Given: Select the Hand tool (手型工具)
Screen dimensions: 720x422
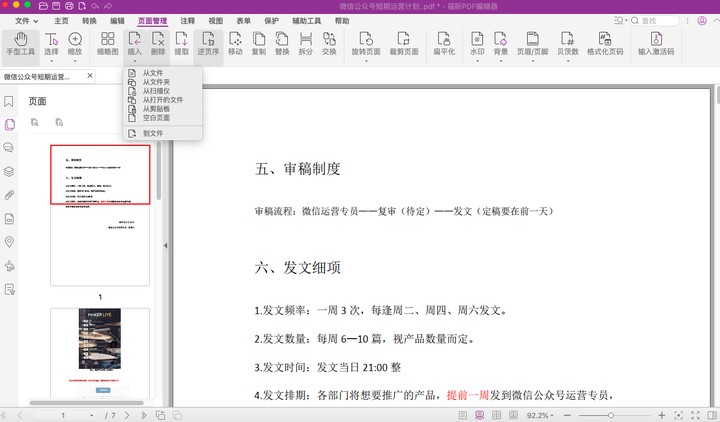Looking at the screenshot, I should tap(21, 44).
